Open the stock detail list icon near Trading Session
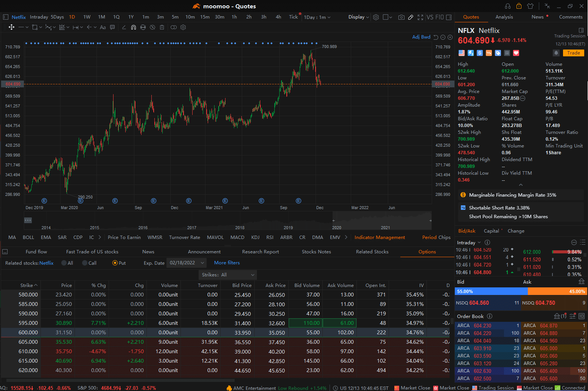 tap(581, 30)
